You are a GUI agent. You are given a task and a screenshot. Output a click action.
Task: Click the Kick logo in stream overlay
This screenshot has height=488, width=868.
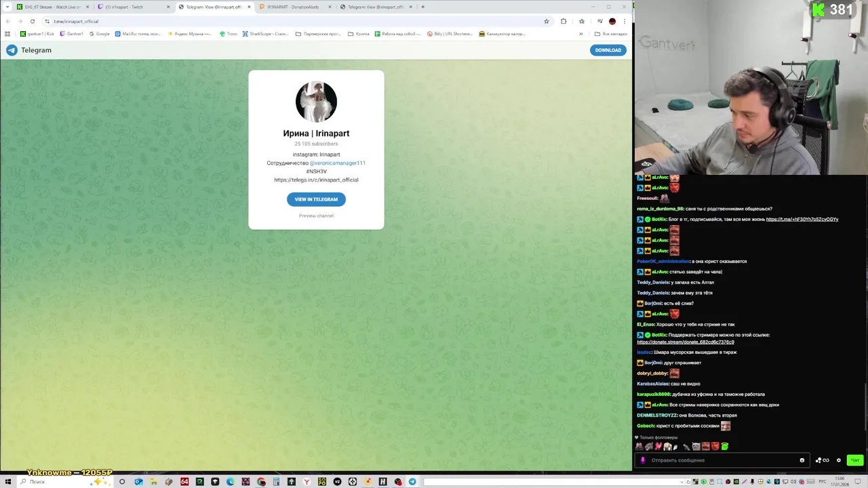pos(819,9)
